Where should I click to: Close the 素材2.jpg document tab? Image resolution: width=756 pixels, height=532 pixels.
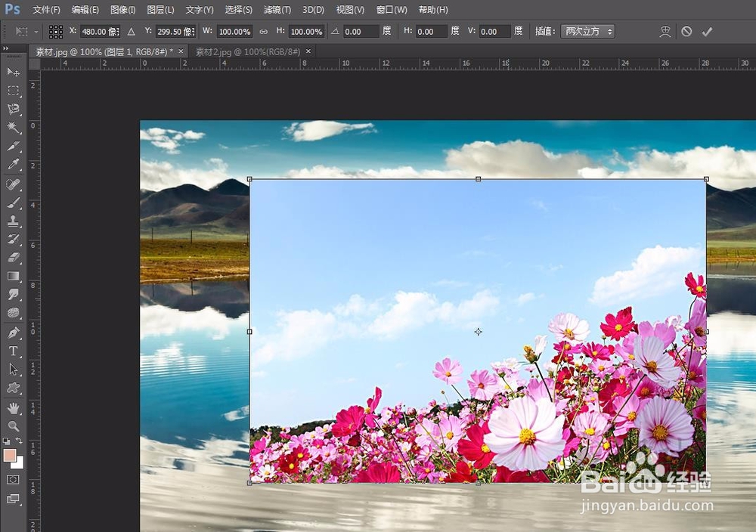(x=308, y=51)
